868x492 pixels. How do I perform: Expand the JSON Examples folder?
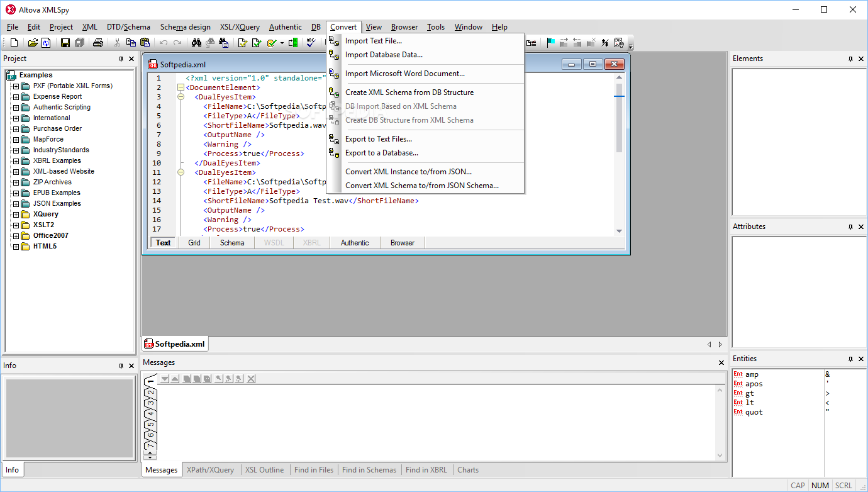pyautogui.click(x=16, y=204)
